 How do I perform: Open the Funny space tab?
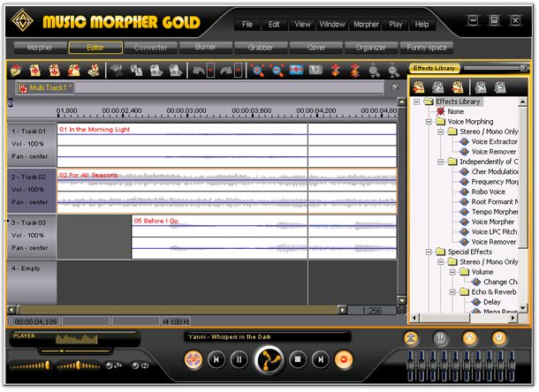[426, 48]
